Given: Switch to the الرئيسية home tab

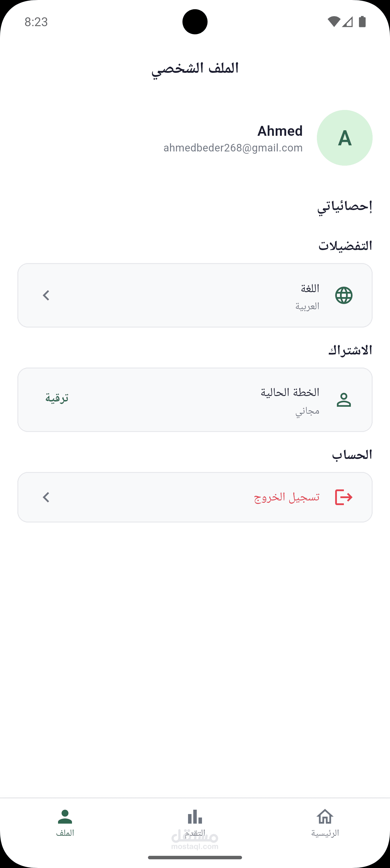Looking at the screenshot, I should click(325, 833).
